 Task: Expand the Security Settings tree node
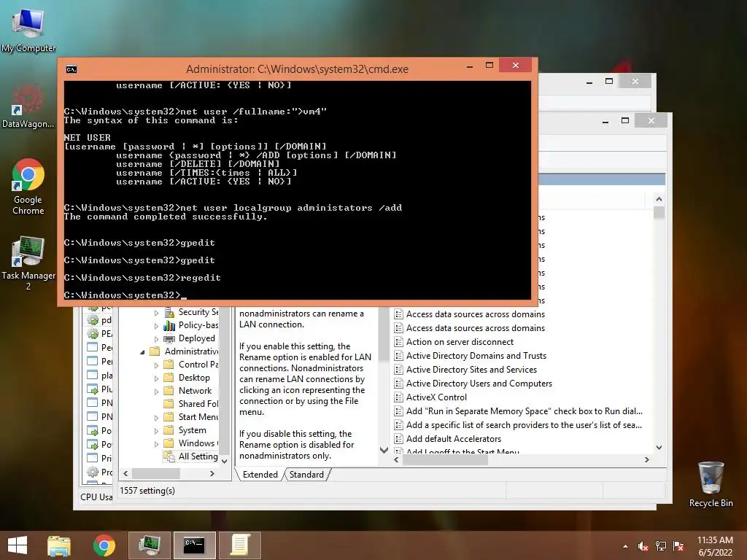(x=156, y=313)
